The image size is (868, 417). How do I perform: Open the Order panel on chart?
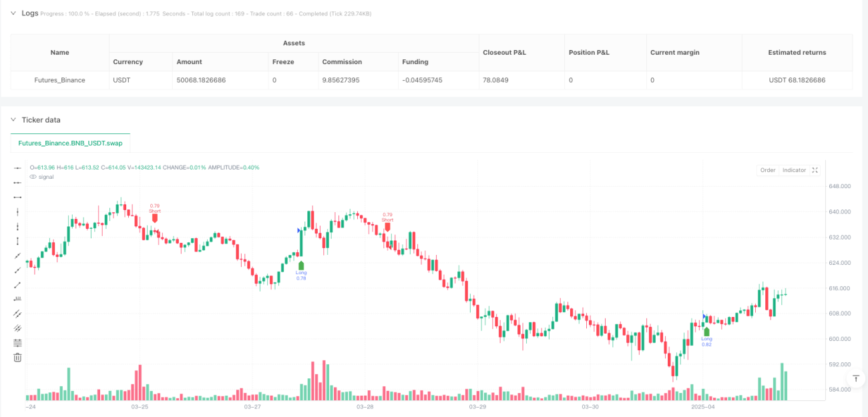pos(768,170)
